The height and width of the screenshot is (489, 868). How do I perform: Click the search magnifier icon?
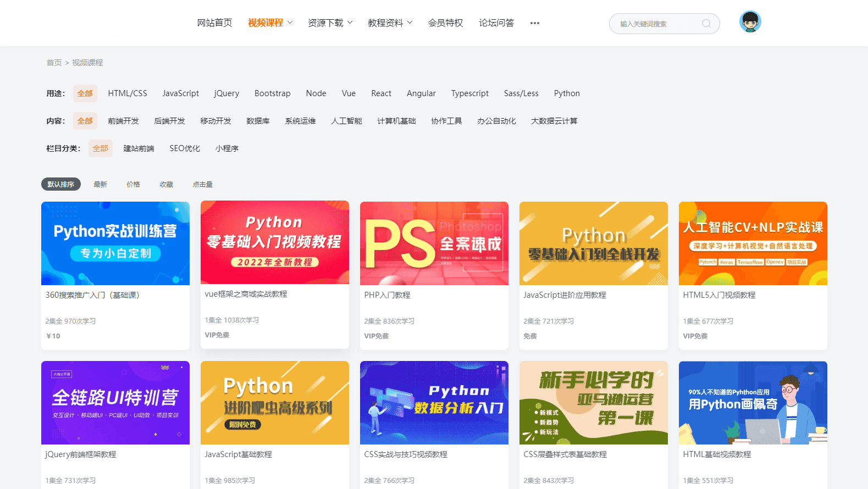coord(706,23)
